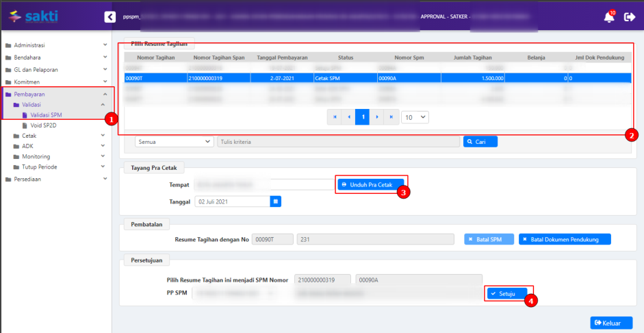
Task: Click the Batal Dokumen Pendukung button
Action: click(x=565, y=239)
